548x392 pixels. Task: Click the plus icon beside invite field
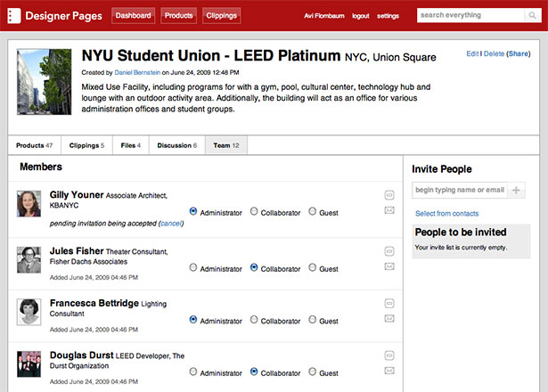click(x=516, y=190)
